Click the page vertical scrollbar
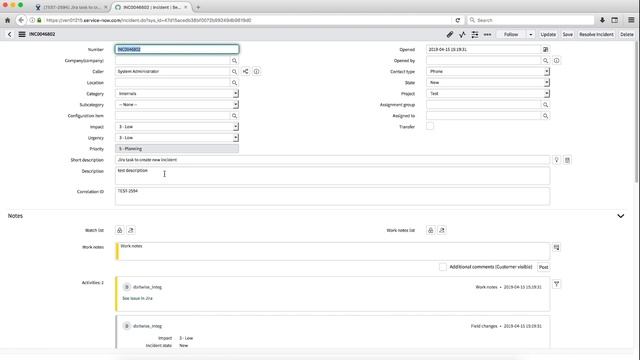The height and width of the screenshot is (360, 640). point(637,112)
